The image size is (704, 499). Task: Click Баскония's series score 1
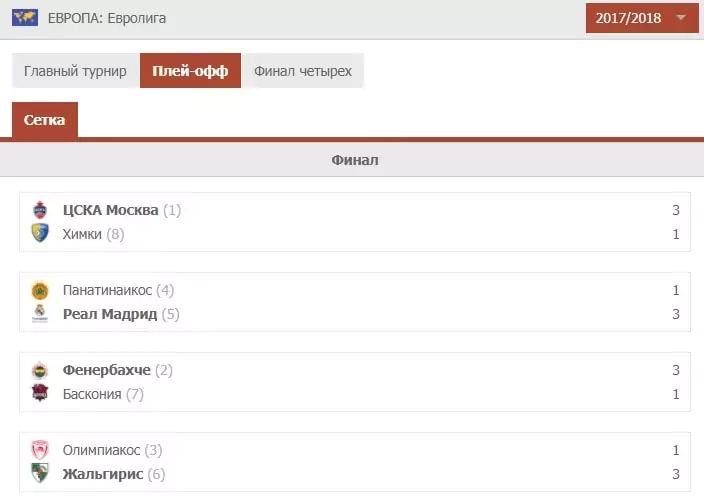coord(676,394)
